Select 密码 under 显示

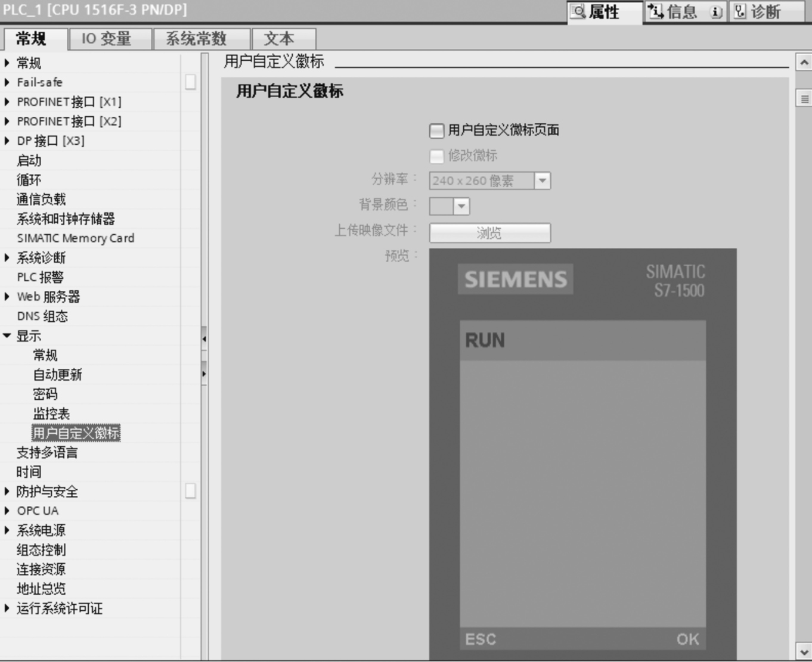coord(45,394)
